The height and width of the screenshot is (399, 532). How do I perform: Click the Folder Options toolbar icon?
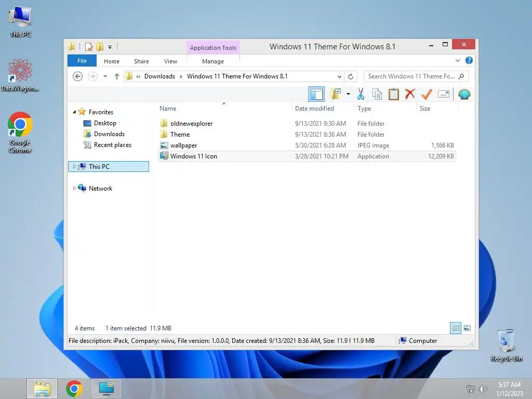pyautogui.click(x=336, y=94)
